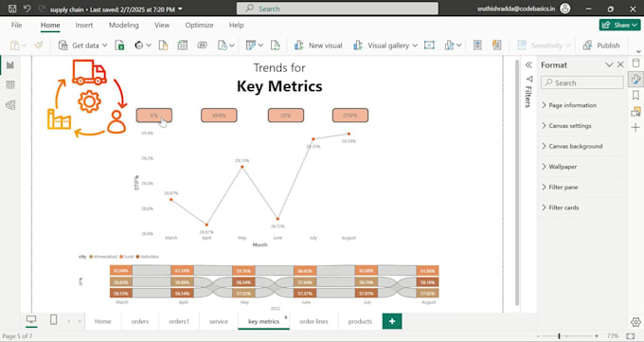Viewport: 644px width, 342px height.
Task: Click the OT% button on canvas
Action: [x=286, y=116]
